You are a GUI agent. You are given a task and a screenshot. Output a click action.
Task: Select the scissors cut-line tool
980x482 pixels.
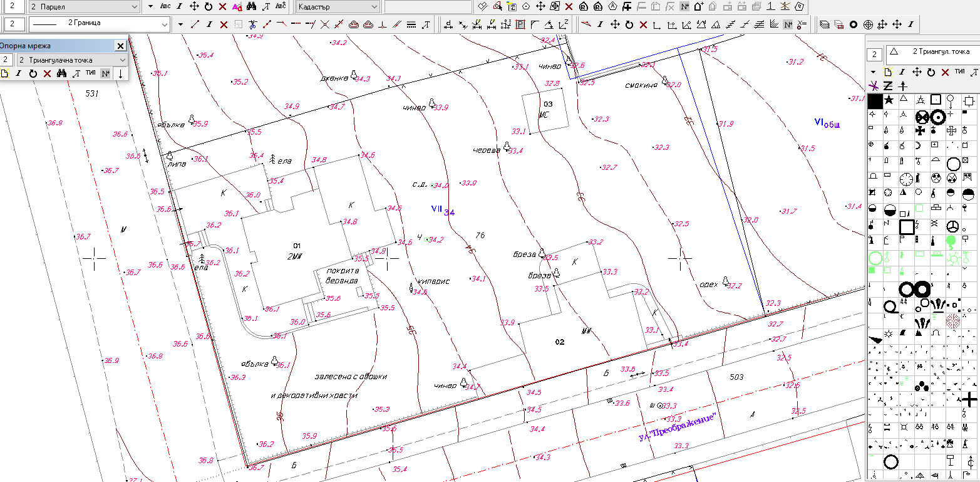pyautogui.click(x=252, y=24)
